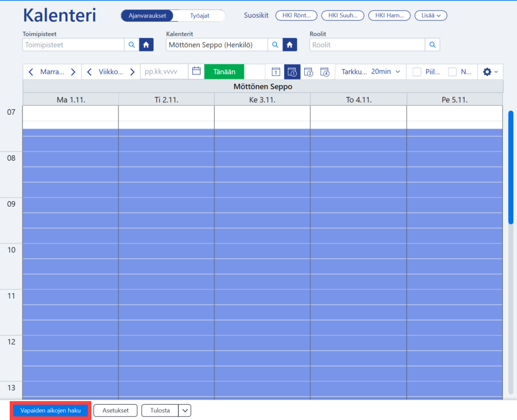This screenshot has height=420, width=517.
Task: Open the Tulosta dropdown arrow
Action: tap(185, 410)
